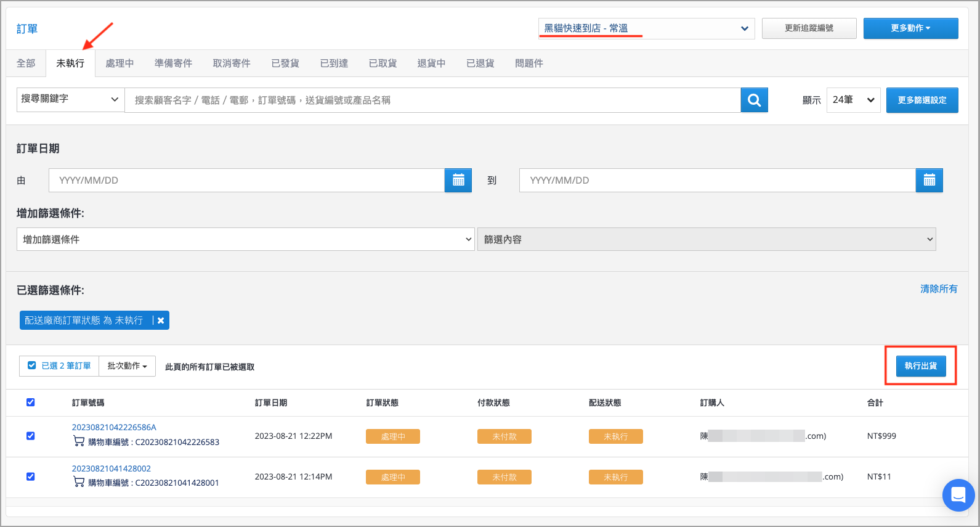This screenshot has width=980, height=527.
Task: Click 未執行 badge in 12:14PM order row
Action: tap(616, 477)
